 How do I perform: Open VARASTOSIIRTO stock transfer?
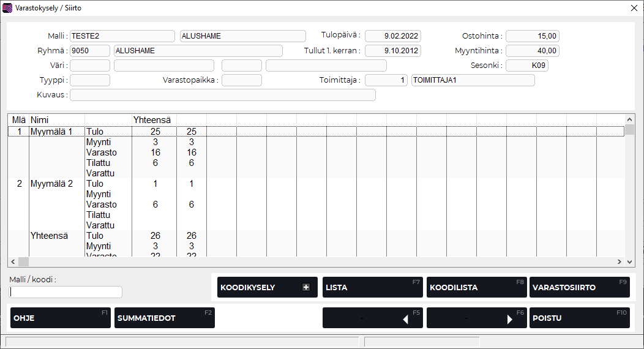click(x=579, y=288)
